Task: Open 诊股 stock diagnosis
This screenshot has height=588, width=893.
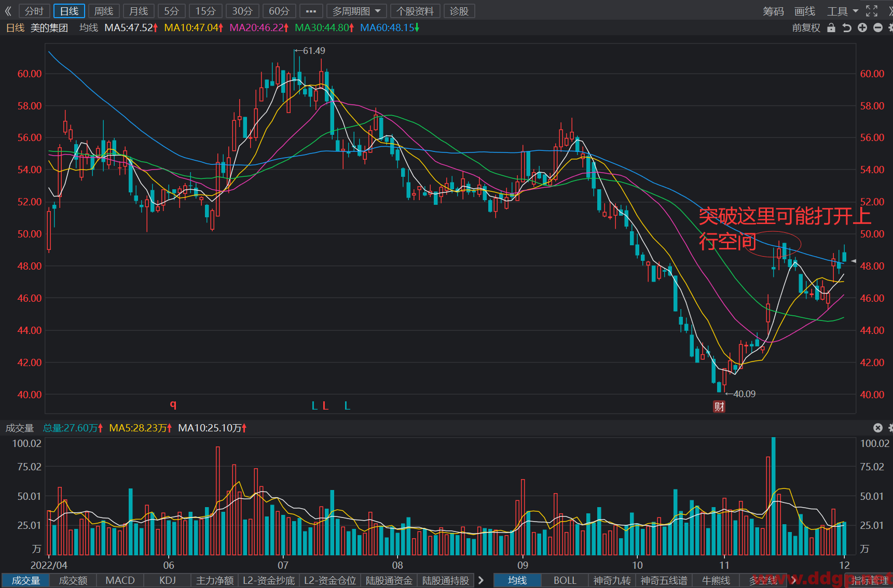Action: pyautogui.click(x=459, y=11)
